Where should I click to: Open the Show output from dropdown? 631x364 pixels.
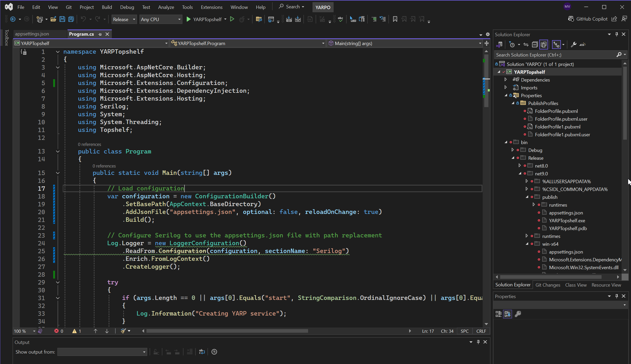click(x=102, y=352)
